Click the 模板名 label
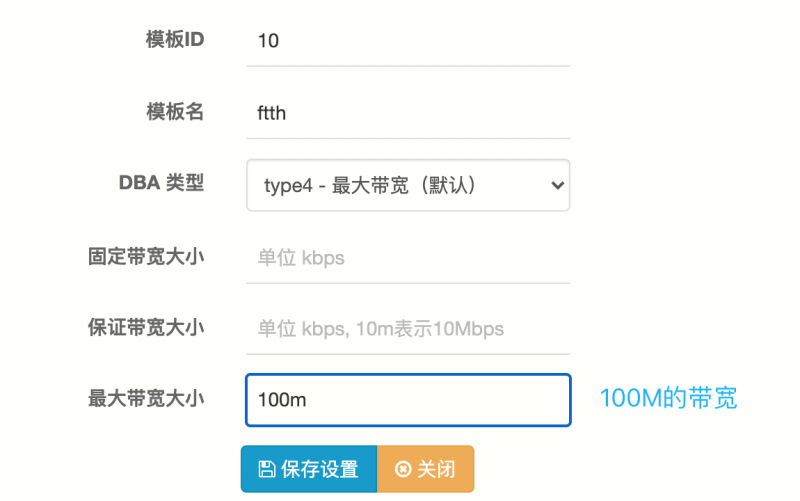The height and width of the screenshot is (501, 800). [x=175, y=111]
